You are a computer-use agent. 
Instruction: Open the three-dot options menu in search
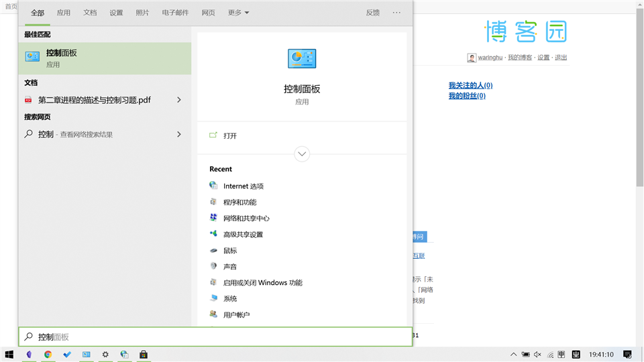pos(396,13)
